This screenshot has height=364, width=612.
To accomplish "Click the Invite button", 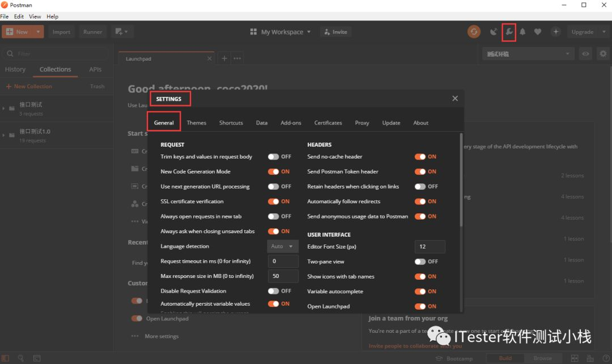I will [x=335, y=32].
